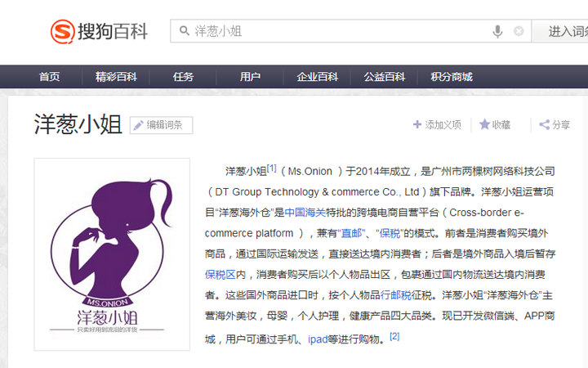Follow the 中国海关 link
The height and width of the screenshot is (368, 588).
305,213
